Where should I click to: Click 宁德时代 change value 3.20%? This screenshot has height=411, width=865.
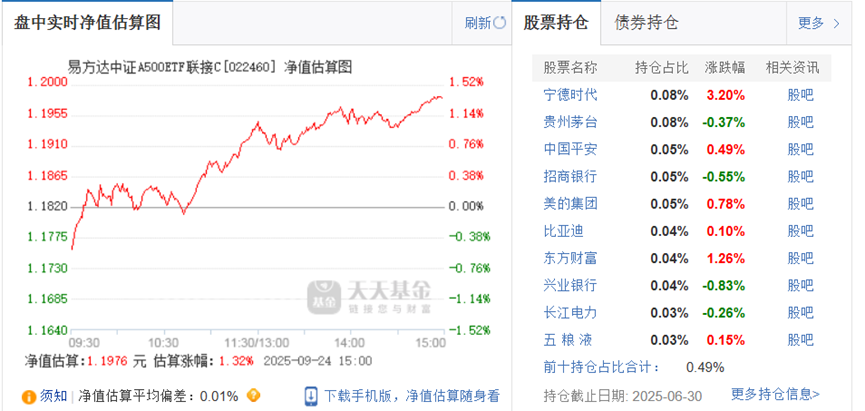(x=726, y=95)
